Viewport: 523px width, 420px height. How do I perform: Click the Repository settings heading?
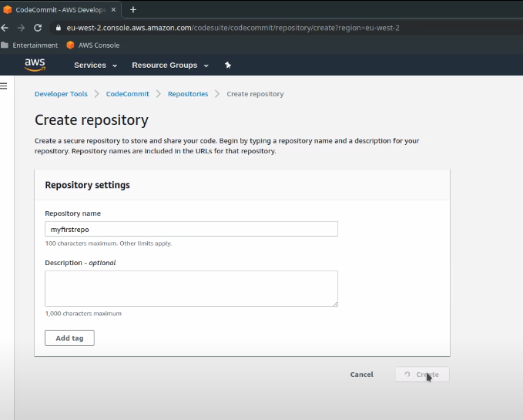coord(87,185)
